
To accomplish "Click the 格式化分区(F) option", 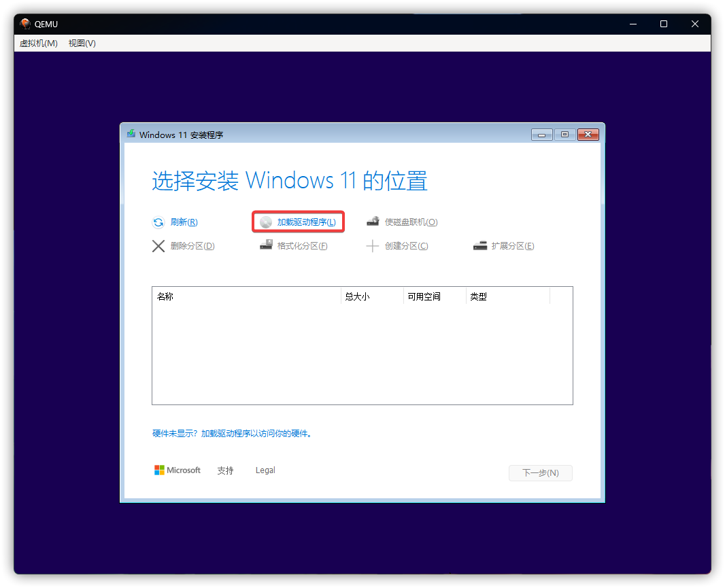I will click(x=303, y=246).
